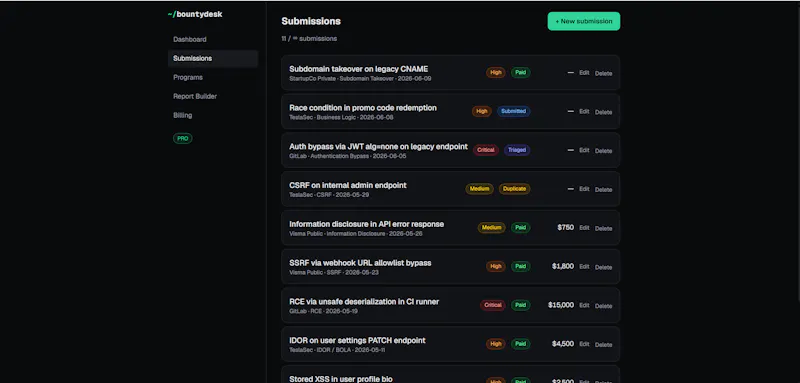Delete the SSRF via webhook submission
The image size is (800, 383).
pos(604,267)
